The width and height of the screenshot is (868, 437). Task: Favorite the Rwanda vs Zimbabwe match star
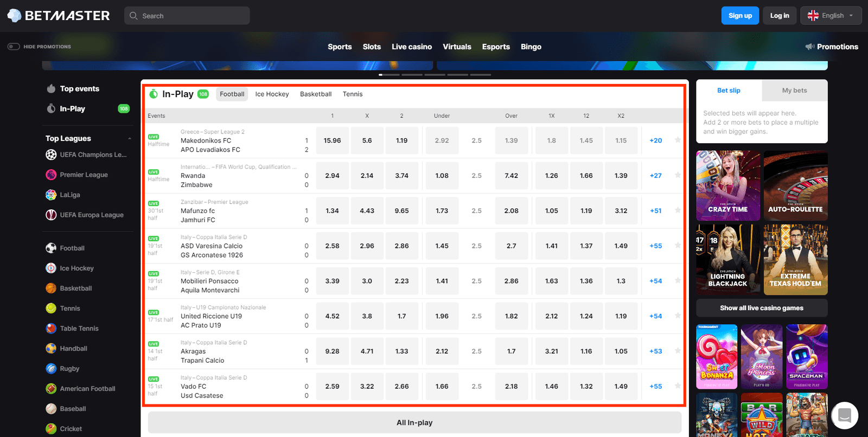pyautogui.click(x=678, y=175)
